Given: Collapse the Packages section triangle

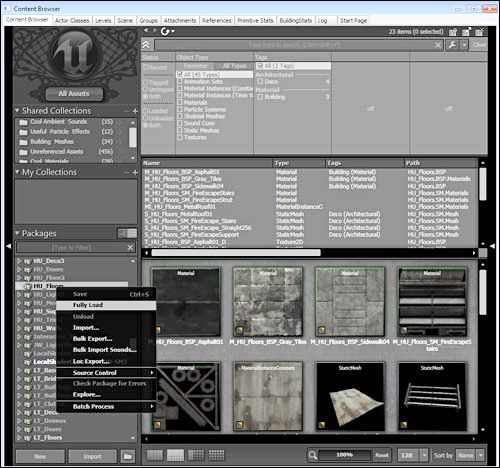Looking at the screenshot, I should point(17,233).
